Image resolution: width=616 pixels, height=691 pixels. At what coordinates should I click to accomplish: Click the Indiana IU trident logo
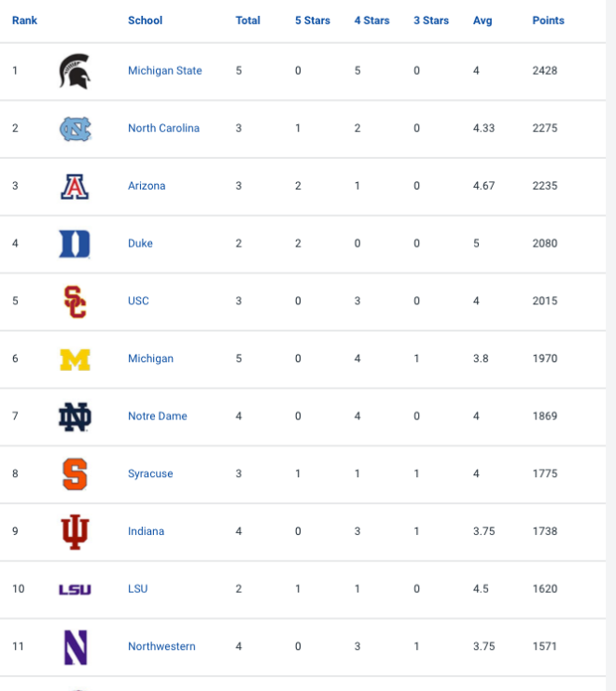(75, 532)
